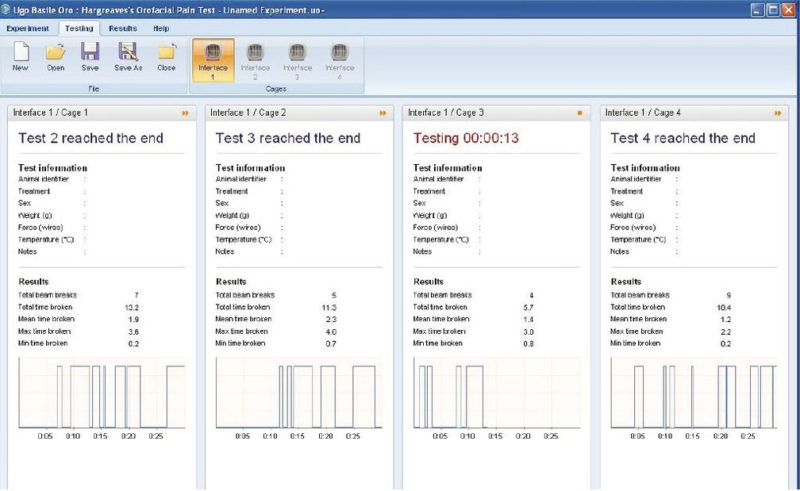
Task: Click the app icon in title bar
Action: click(x=6, y=10)
